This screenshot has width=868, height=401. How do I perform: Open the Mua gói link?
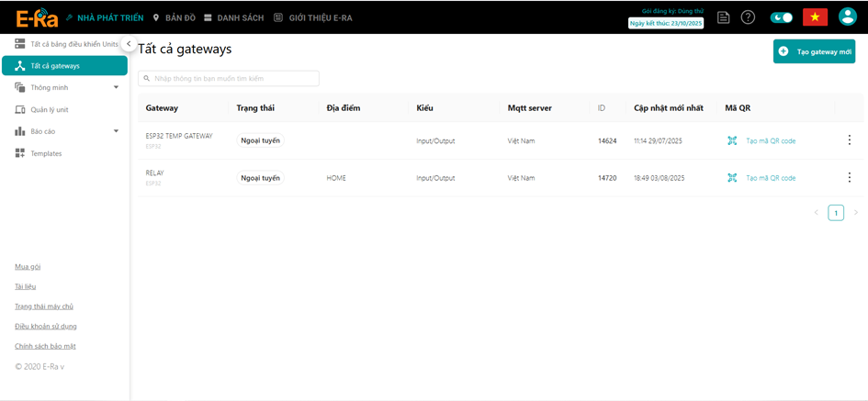point(28,267)
